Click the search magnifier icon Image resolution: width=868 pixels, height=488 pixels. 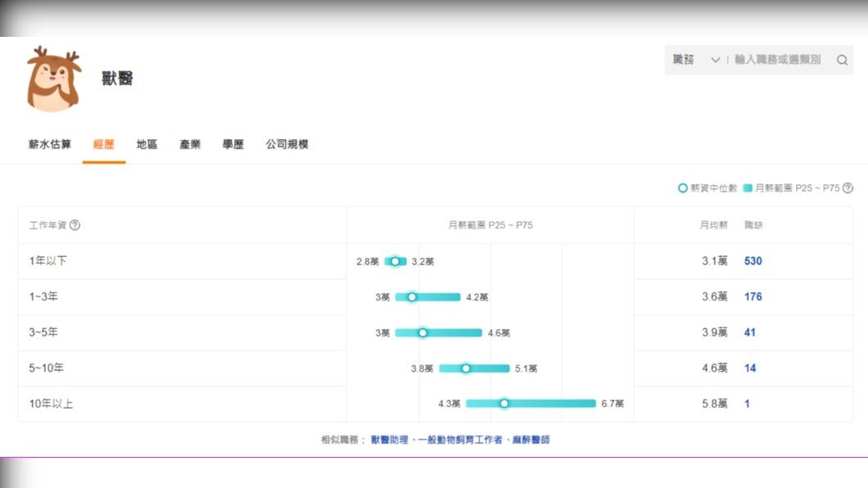842,60
